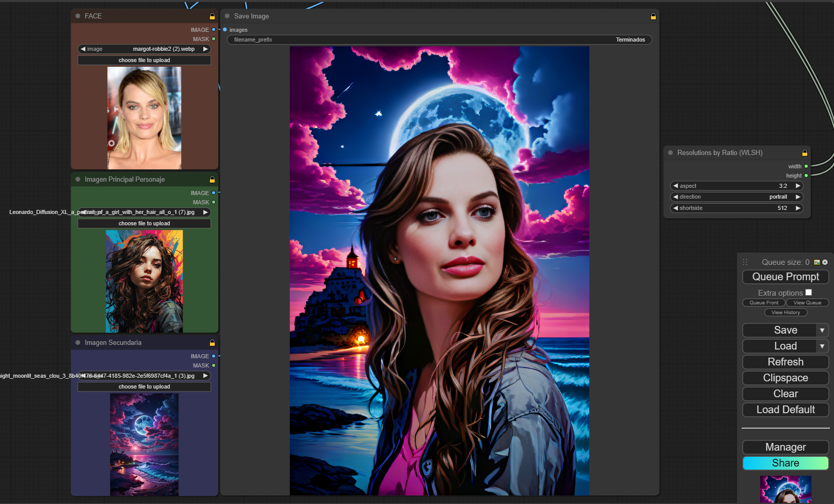Click the Share button

point(786,463)
